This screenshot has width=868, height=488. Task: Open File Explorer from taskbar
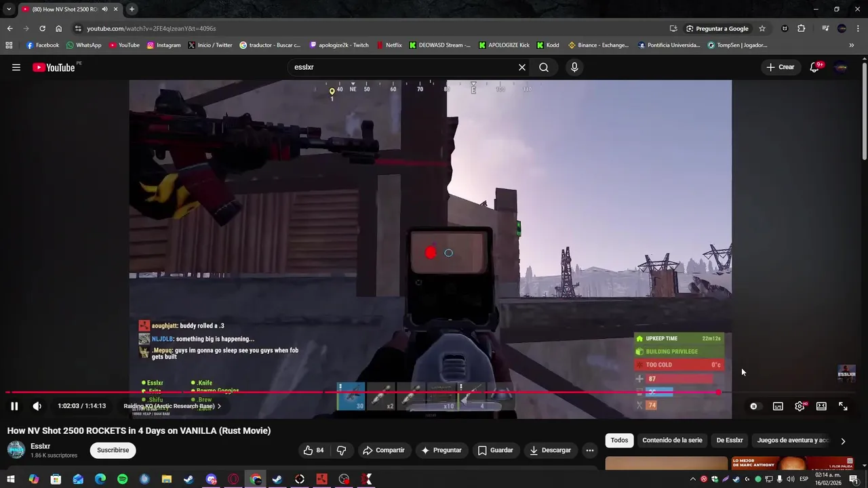click(x=167, y=479)
